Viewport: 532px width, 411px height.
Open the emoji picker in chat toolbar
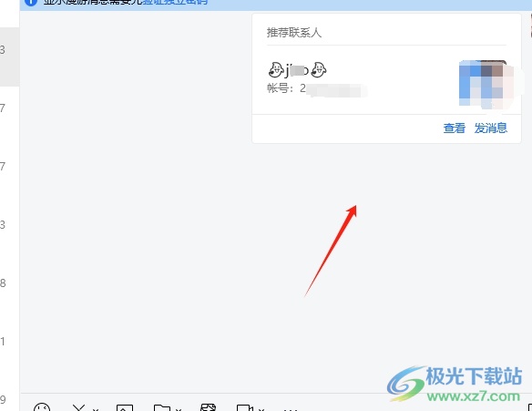[x=42, y=407]
